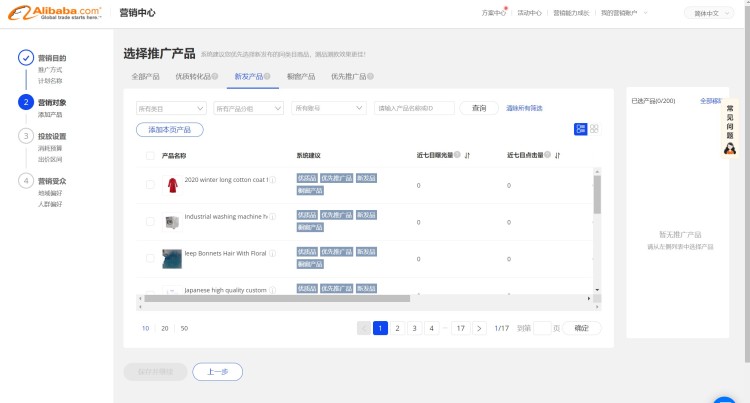Switch to list view layout icon

pos(580,129)
